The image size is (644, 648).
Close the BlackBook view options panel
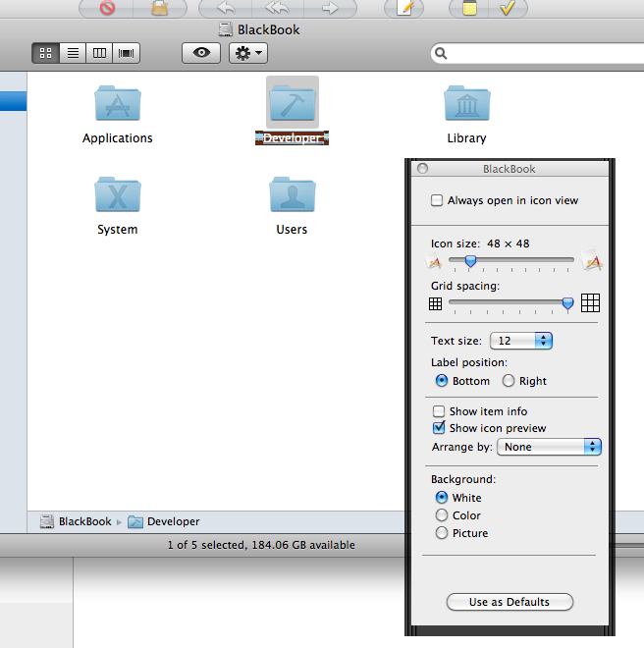coord(422,169)
